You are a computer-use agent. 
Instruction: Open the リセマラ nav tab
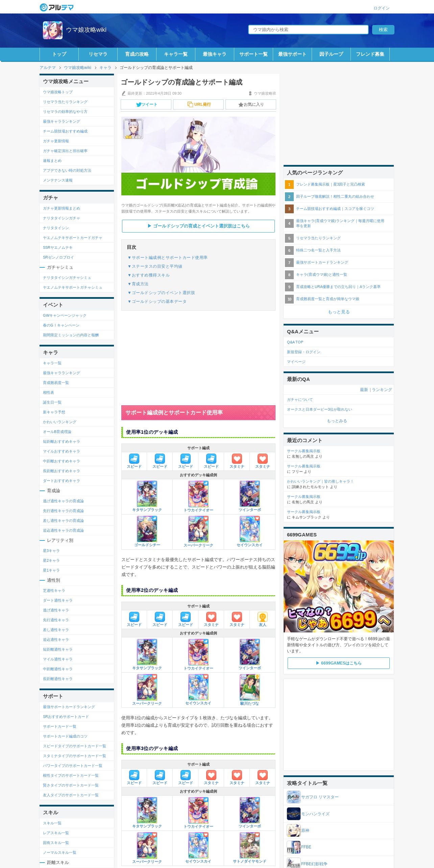pyautogui.click(x=98, y=54)
